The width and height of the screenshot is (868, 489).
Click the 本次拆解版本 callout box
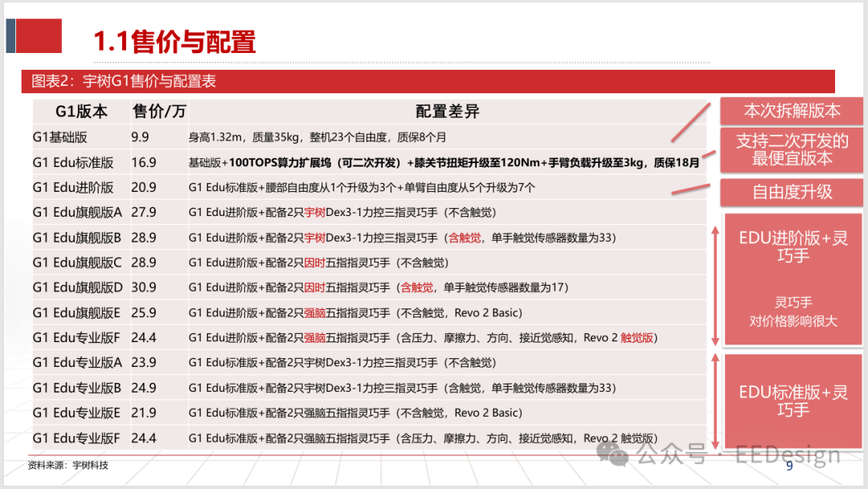click(x=792, y=111)
